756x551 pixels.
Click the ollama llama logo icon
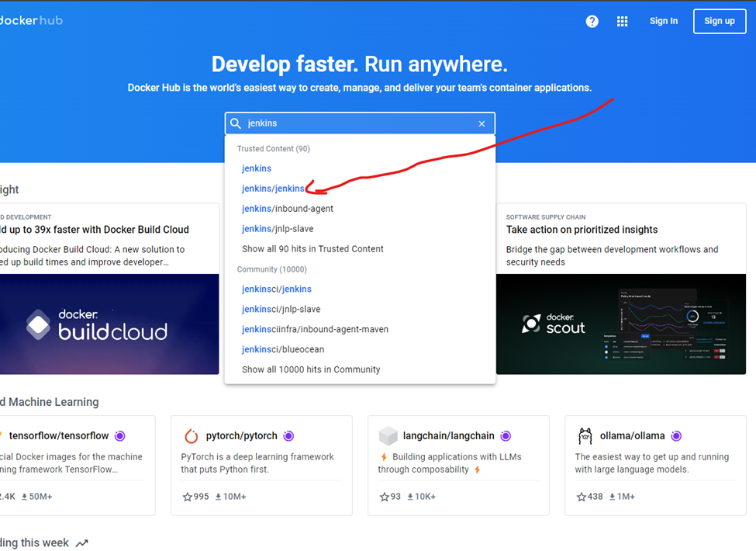585,435
